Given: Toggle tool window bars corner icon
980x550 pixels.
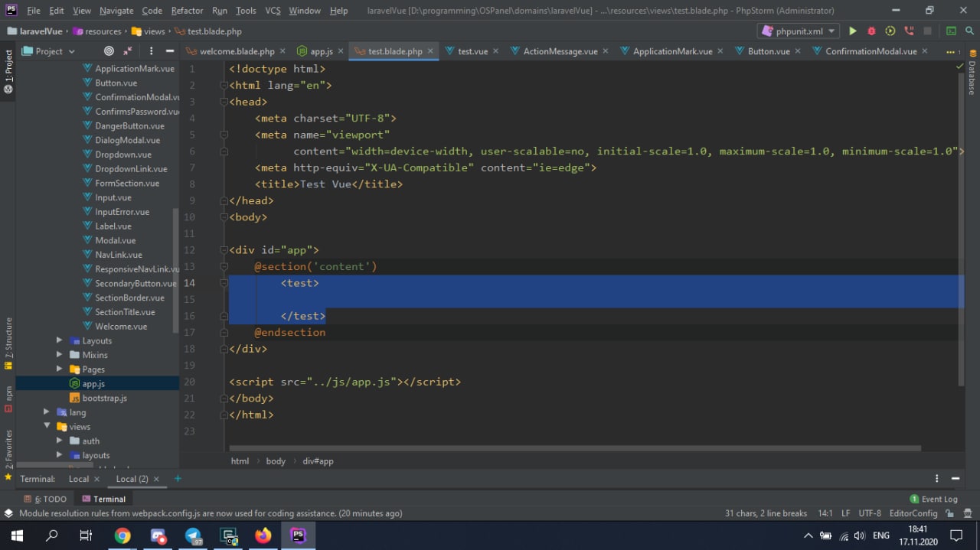Looking at the screenshot, I should click(x=8, y=513).
